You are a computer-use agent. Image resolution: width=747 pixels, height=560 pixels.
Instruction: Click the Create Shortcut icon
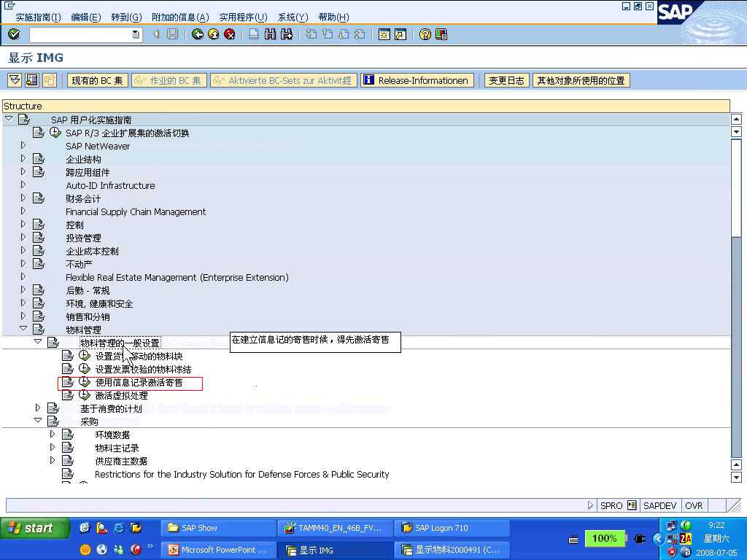pyautogui.click(x=400, y=34)
